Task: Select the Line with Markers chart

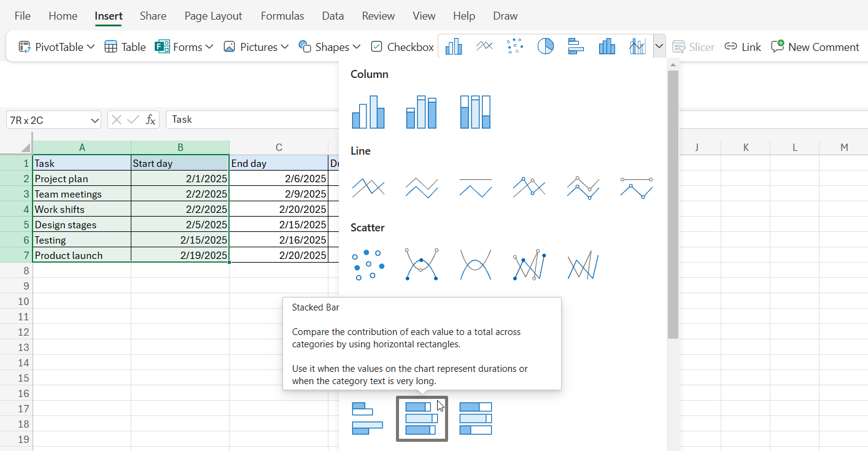Action: (529, 188)
